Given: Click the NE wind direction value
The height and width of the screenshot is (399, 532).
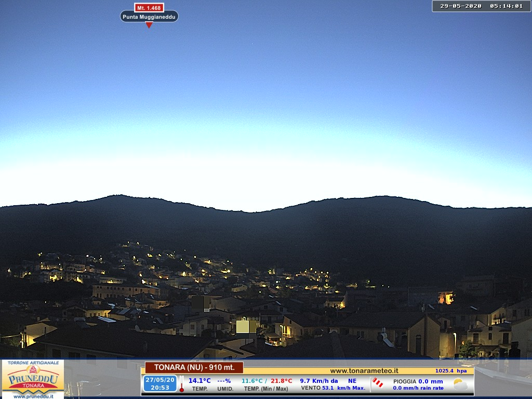Looking at the screenshot, I should 352,381.
